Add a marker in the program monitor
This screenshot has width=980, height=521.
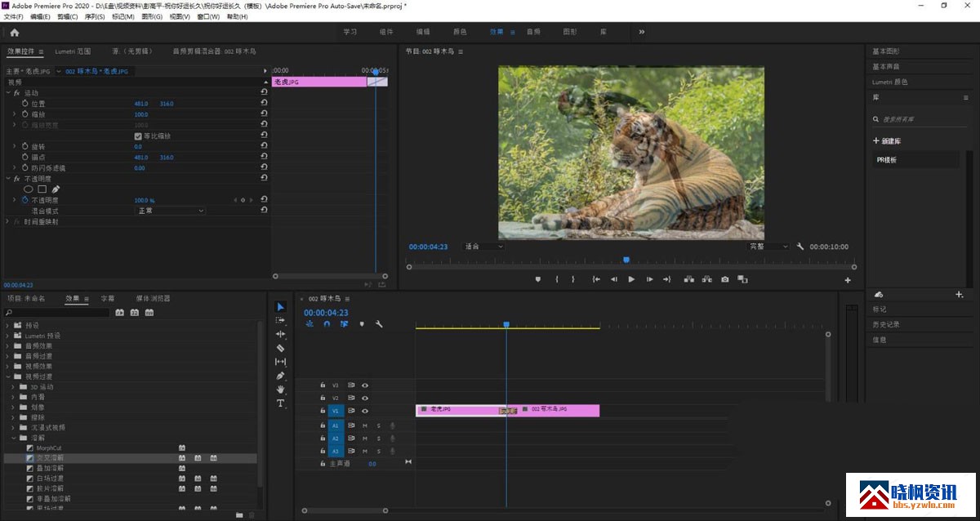[537, 279]
